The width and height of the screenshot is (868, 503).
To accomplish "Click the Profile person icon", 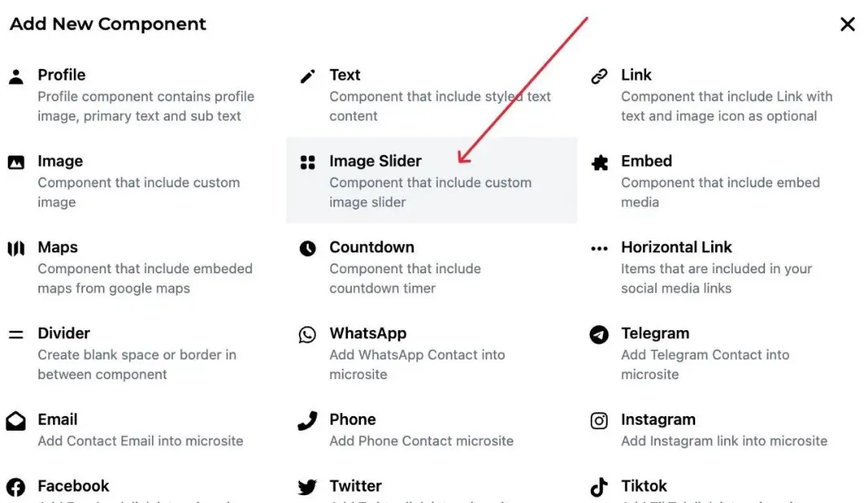I will (16, 76).
